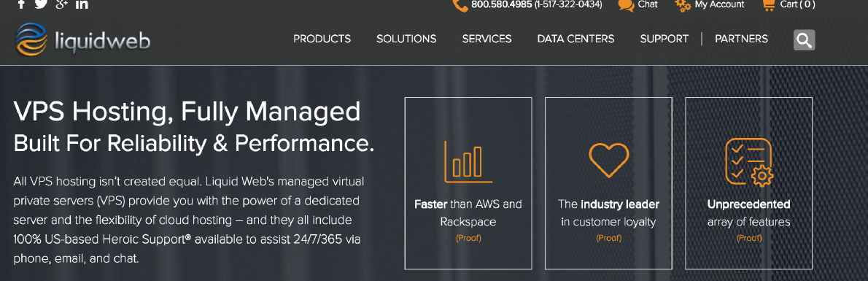Select the Unprecedented array of features card
This screenshot has width=868, height=281.
click(749, 183)
